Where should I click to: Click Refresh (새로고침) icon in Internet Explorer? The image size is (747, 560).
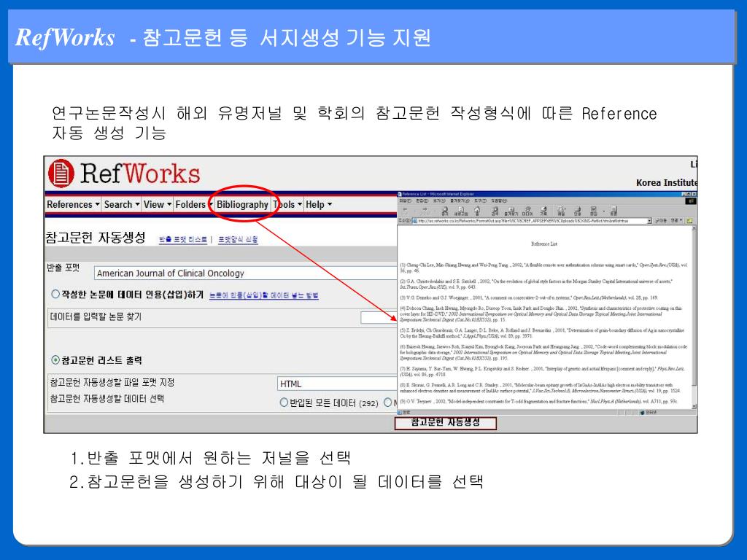pos(461,211)
